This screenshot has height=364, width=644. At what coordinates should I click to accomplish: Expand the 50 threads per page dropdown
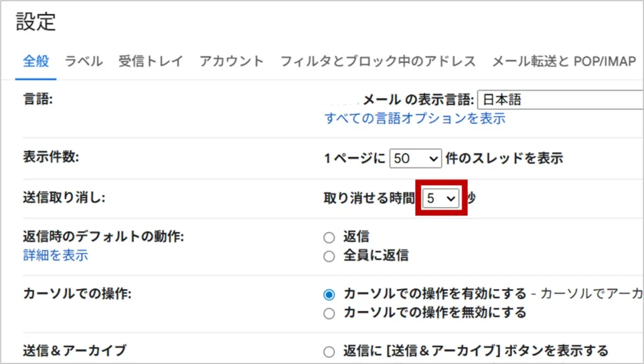click(x=415, y=159)
